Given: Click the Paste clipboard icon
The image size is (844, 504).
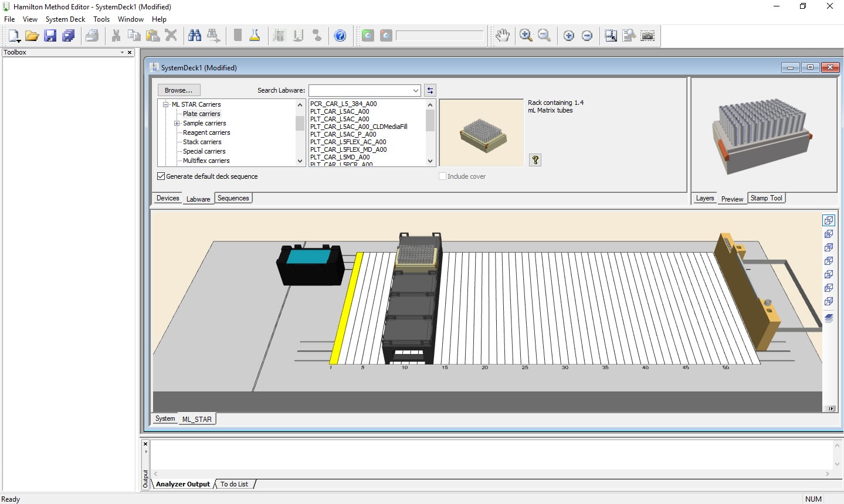Looking at the screenshot, I should [x=152, y=36].
